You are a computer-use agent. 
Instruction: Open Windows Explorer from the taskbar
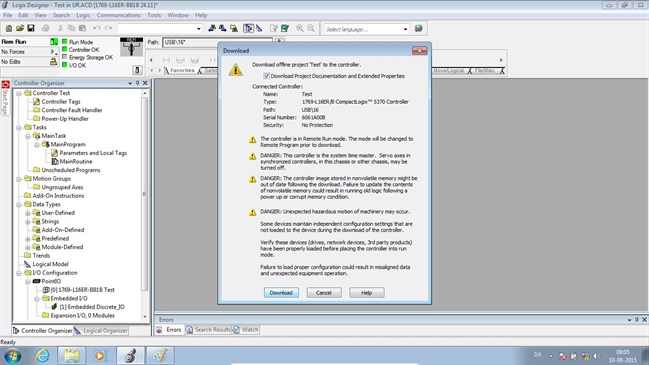(x=71, y=355)
